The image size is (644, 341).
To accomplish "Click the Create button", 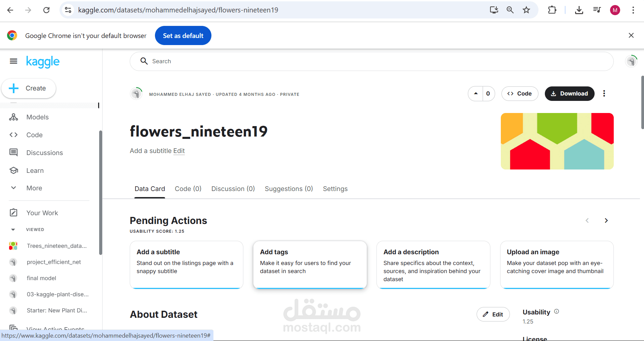I will click(29, 88).
